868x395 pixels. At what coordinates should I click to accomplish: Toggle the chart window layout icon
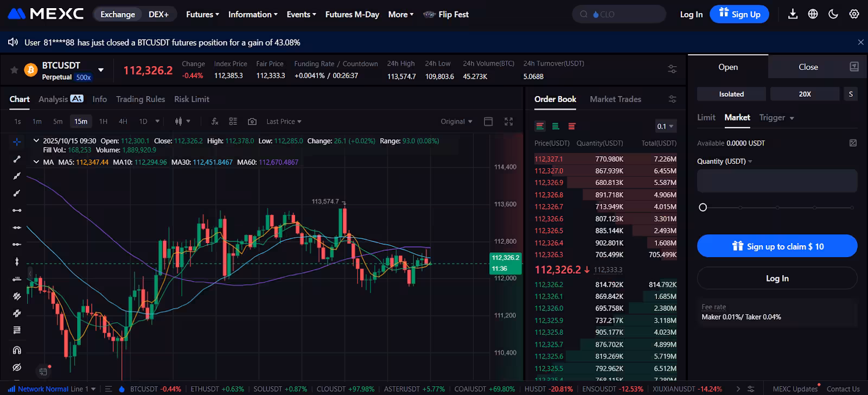pyautogui.click(x=488, y=122)
